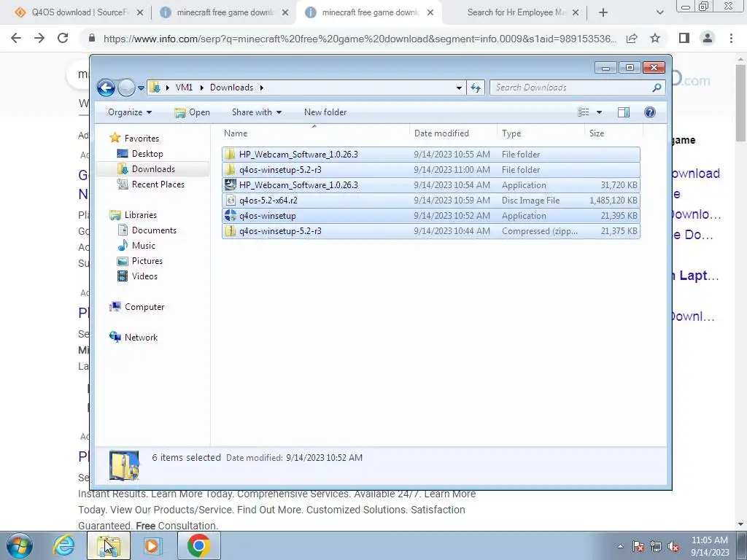Click Open in the Explorer toolbar

[192, 112]
